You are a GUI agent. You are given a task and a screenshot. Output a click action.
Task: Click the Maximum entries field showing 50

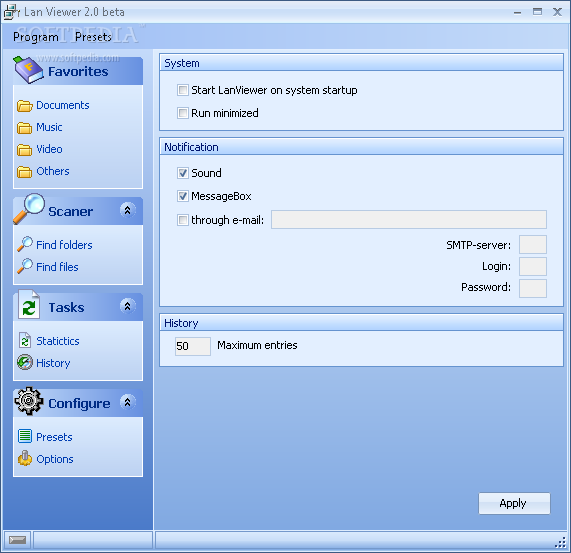point(193,346)
